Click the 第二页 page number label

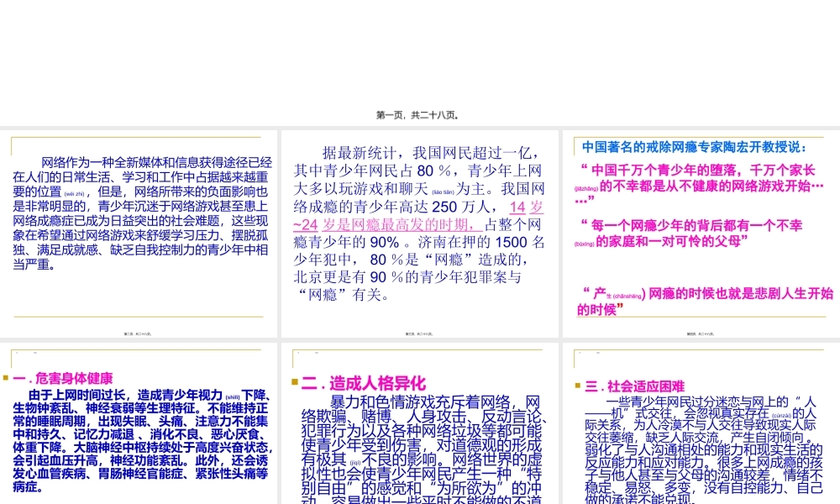click(139, 332)
